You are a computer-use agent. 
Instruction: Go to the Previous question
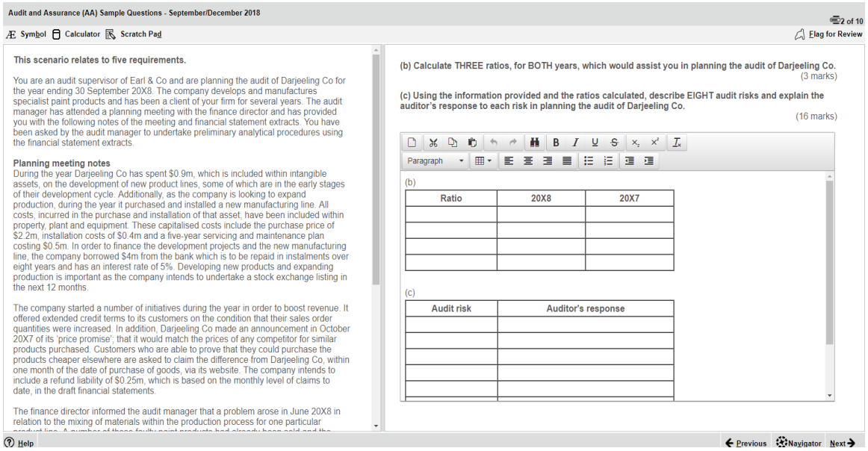745,444
